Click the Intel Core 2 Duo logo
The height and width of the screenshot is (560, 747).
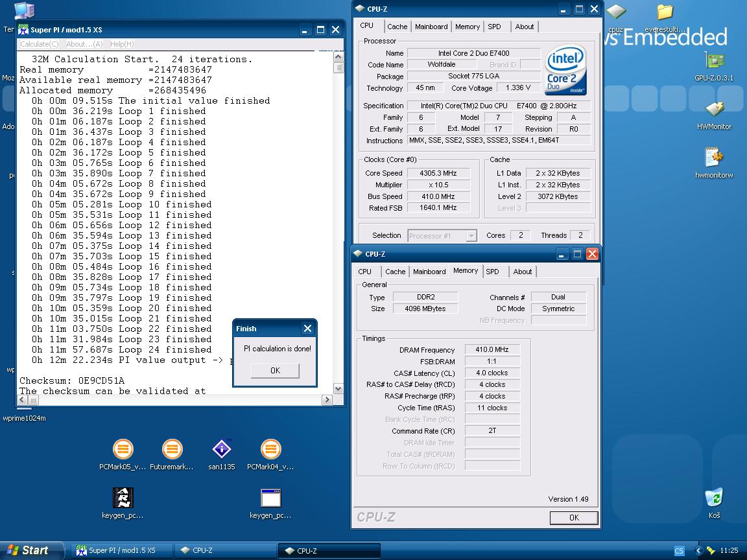tap(565, 70)
